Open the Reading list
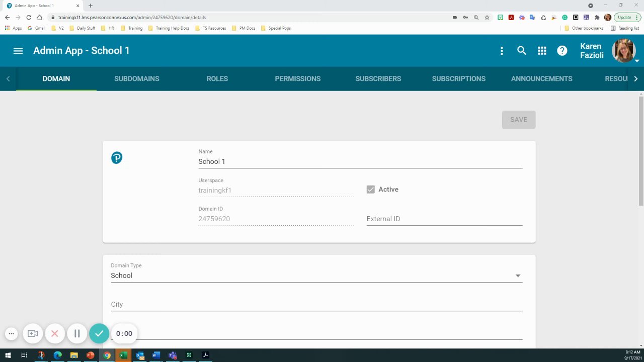The image size is (644, 362). tap(624, 28)
